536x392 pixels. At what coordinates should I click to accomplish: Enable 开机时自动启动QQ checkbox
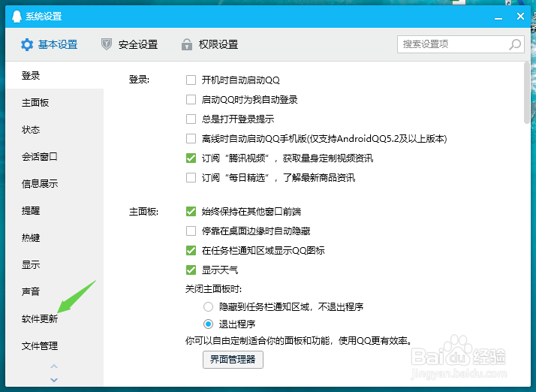coord(191,80)
